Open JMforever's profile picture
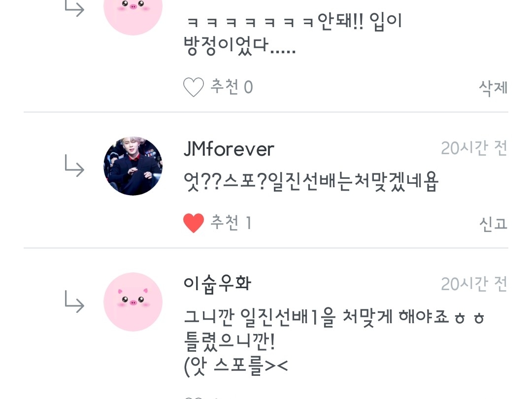Screen dimensions: 532x399 [x=133, y=166]
